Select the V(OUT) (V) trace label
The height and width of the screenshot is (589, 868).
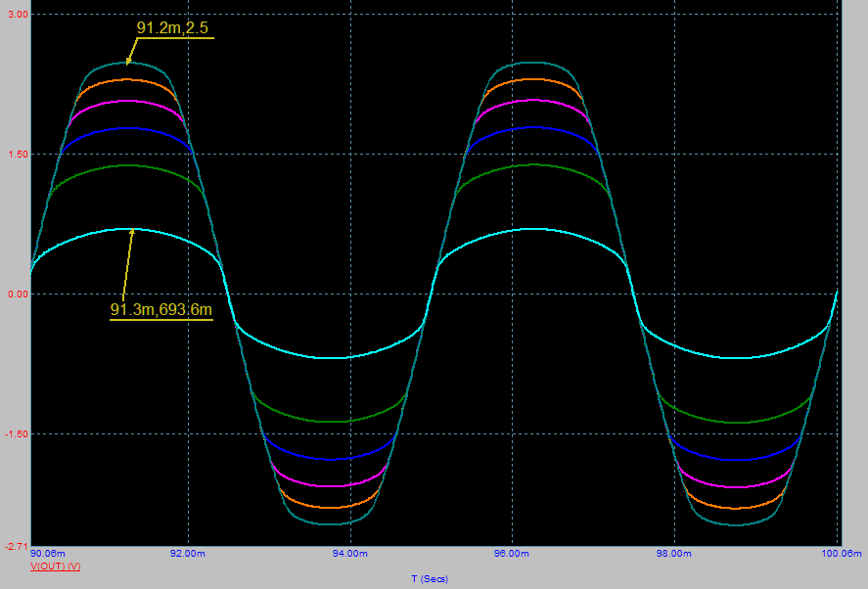(55, 566)
